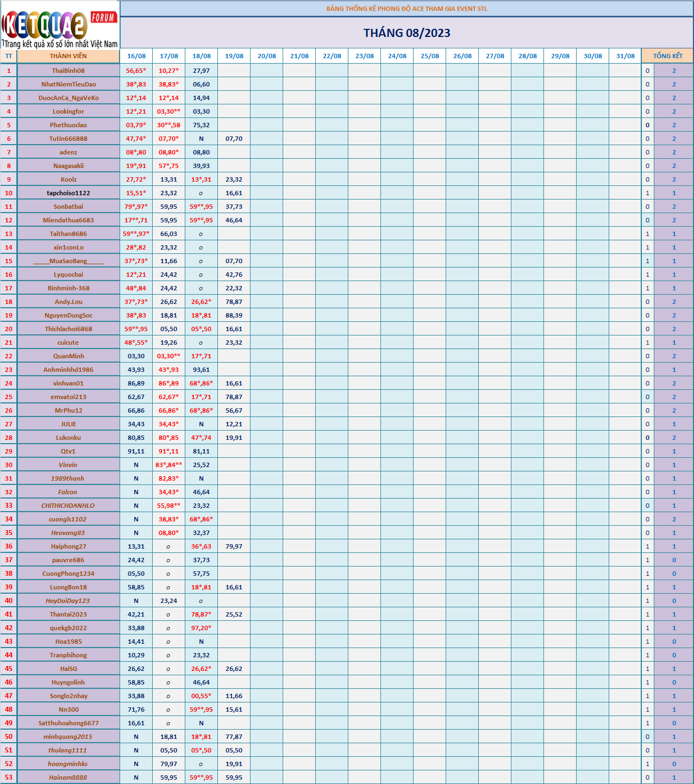Select the TỔNG KẾT column header
This screenshot has height=784, width=694.
click(667, 56)
